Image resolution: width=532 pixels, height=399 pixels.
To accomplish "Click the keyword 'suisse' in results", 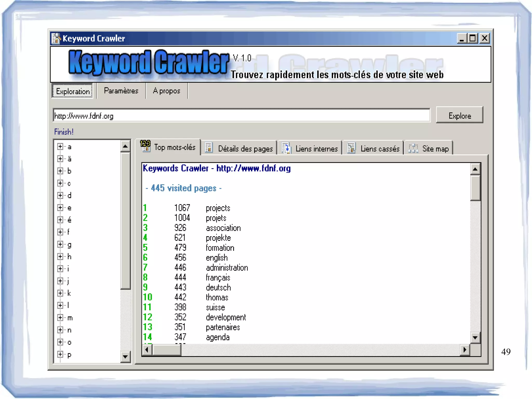I will (x=215, y=307).
